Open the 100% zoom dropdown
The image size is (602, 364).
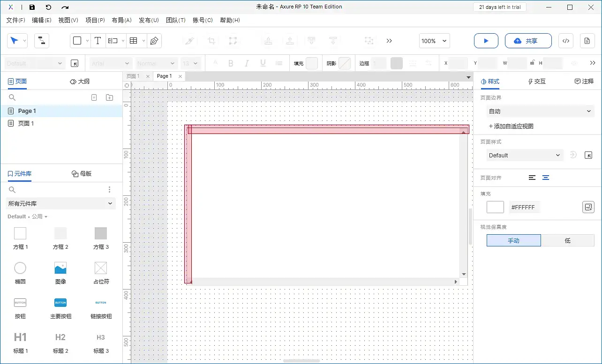click(x=434, y=41)
